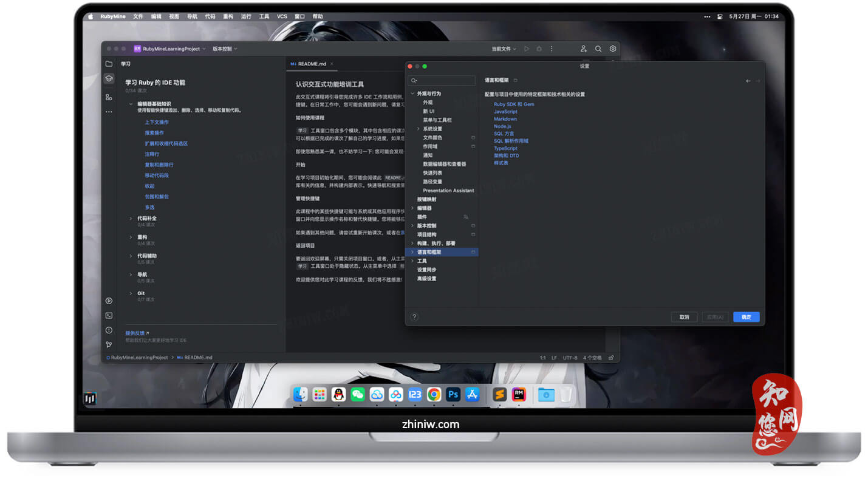This screenshot has height=484, width=868.
Task: Click the Debug bug icon in toolbar
Action: pyautogui.click(x=539, y=49)
